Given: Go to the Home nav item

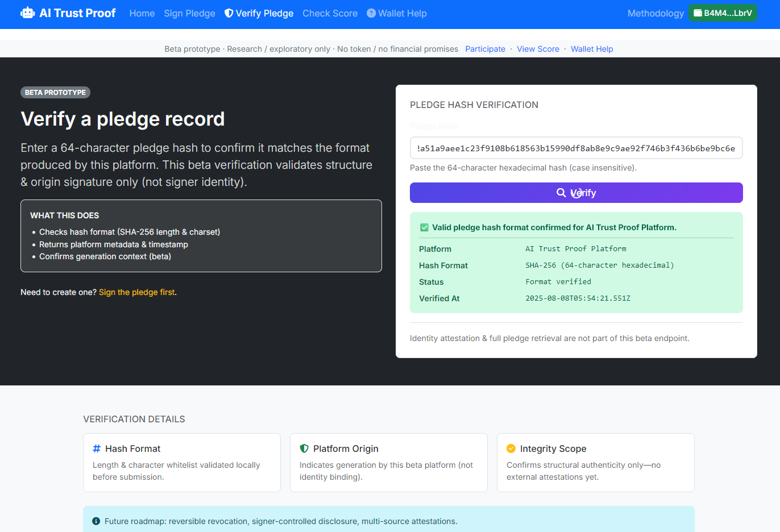Looking at the screenshot, I should (142, 13).
